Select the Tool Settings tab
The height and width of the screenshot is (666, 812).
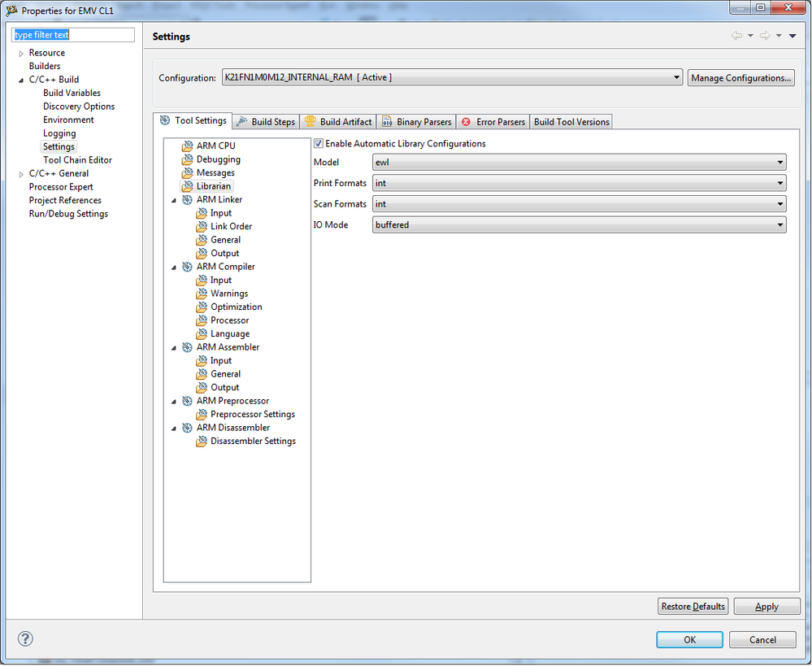click(193, 121)
